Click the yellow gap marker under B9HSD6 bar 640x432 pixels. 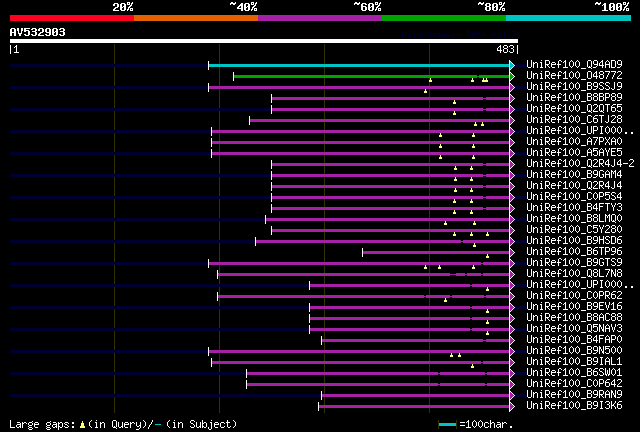click(474, 245)
